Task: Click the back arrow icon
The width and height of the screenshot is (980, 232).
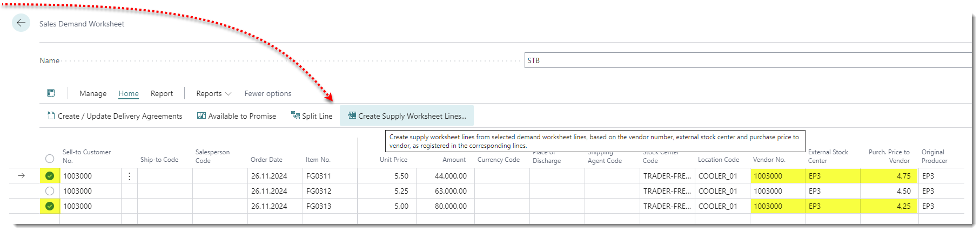Action: pos(21,23)
